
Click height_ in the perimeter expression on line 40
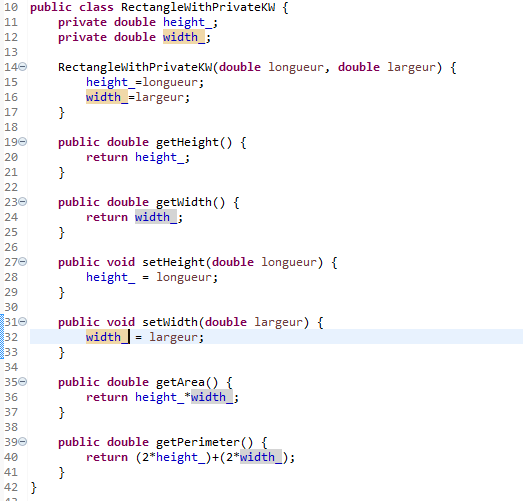click(x=180, y=457)
